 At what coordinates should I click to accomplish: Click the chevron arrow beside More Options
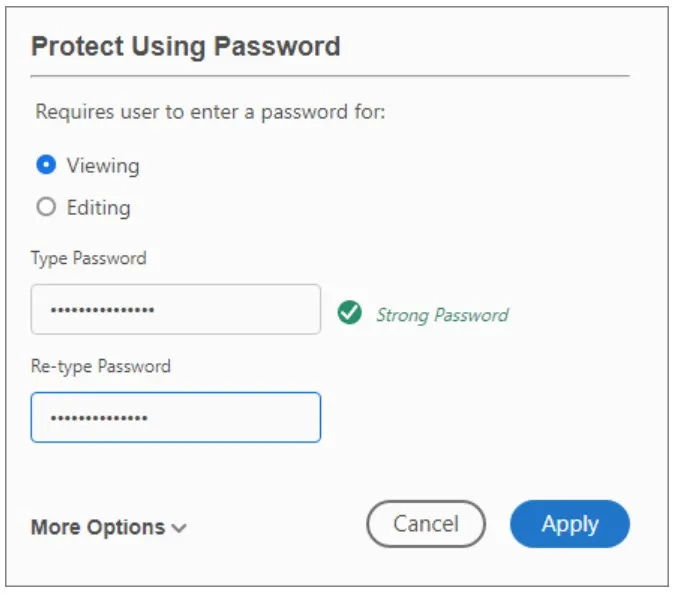179,528
